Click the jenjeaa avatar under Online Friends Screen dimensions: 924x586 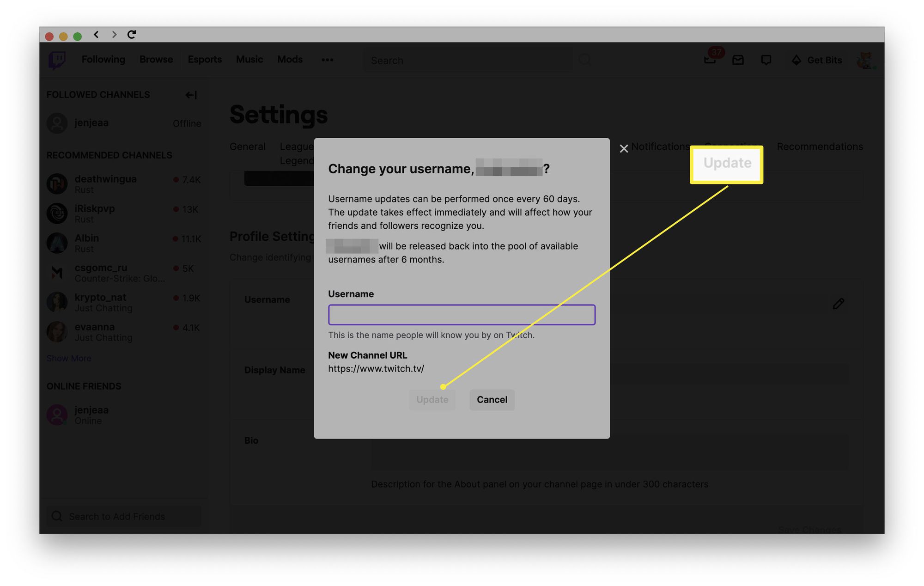pos(57,415)
